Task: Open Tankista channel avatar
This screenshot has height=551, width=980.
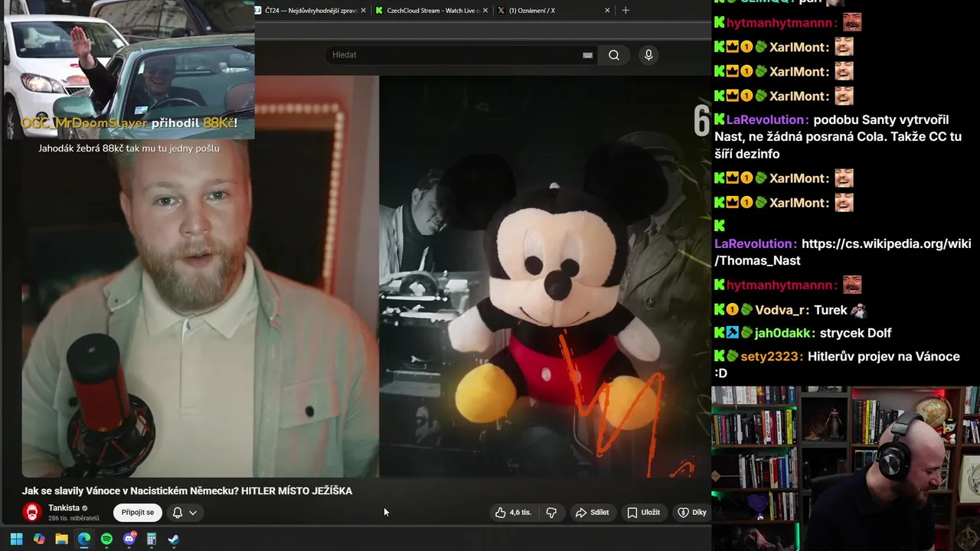Action: click(x=31, y=513)
